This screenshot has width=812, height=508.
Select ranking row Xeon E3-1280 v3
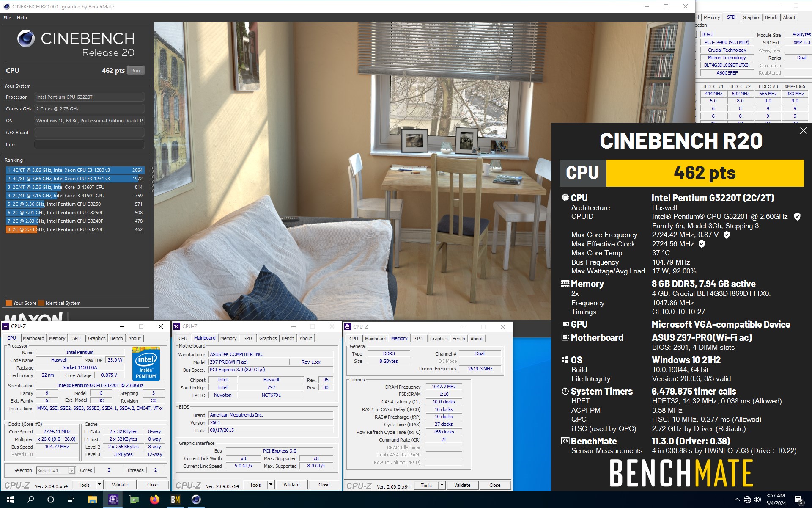point(75,170)
